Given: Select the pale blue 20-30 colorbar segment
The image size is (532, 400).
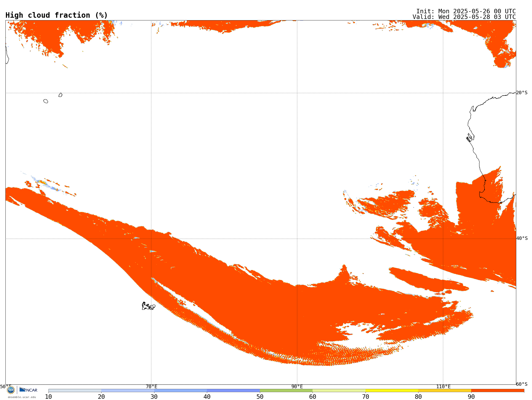Looking at the screenshot, I should (x=128, y=391).
